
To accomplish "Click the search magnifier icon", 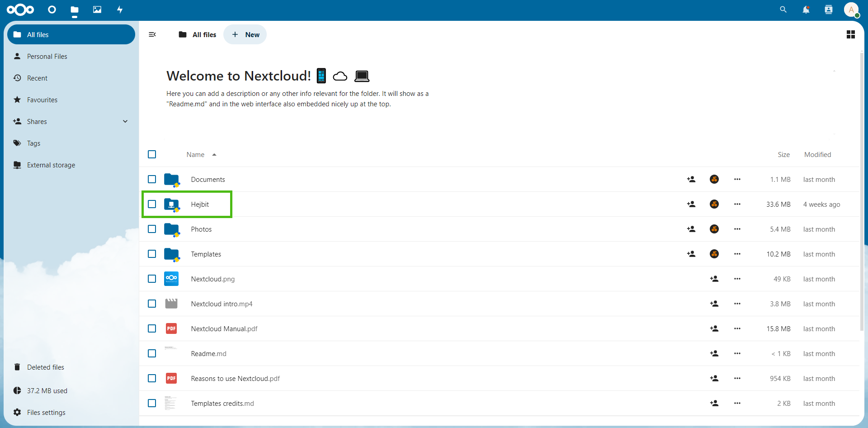I will (783, 10).
